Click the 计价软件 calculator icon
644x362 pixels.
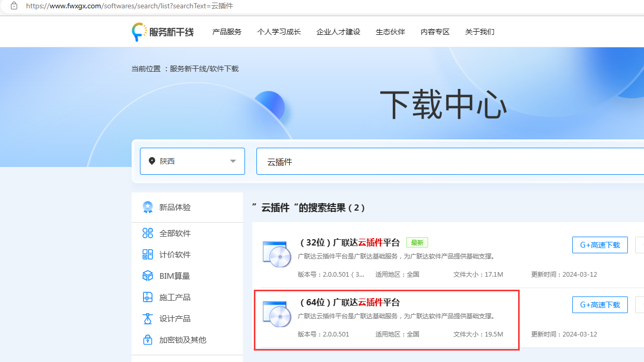click(x=148, y=254)
